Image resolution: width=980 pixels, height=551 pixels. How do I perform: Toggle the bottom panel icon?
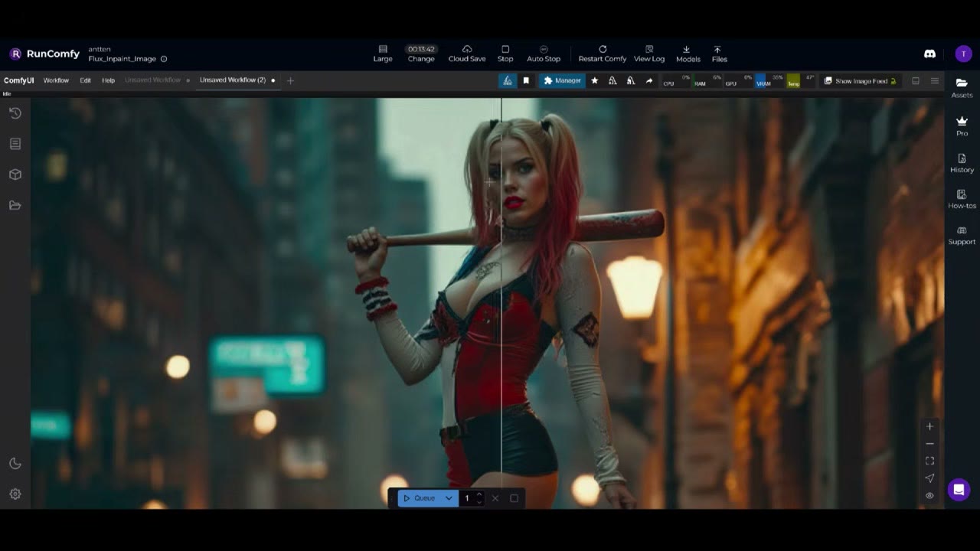[916, 80]
